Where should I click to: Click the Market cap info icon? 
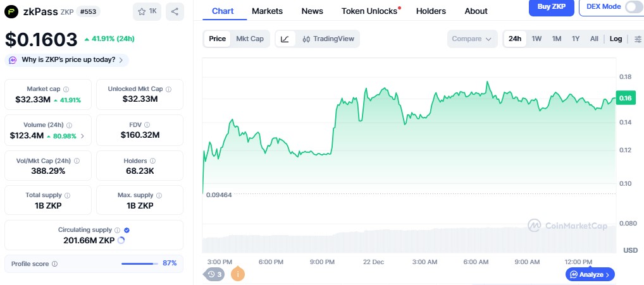66,90
